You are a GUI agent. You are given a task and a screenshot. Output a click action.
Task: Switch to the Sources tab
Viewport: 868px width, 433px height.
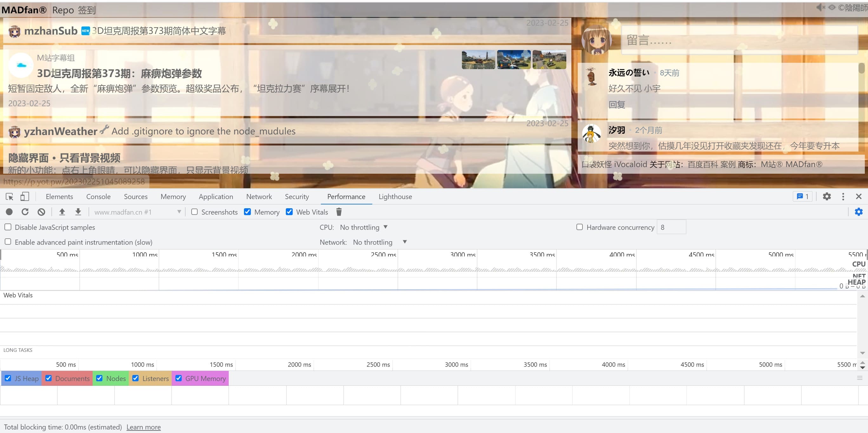click(x=136, y=197)
